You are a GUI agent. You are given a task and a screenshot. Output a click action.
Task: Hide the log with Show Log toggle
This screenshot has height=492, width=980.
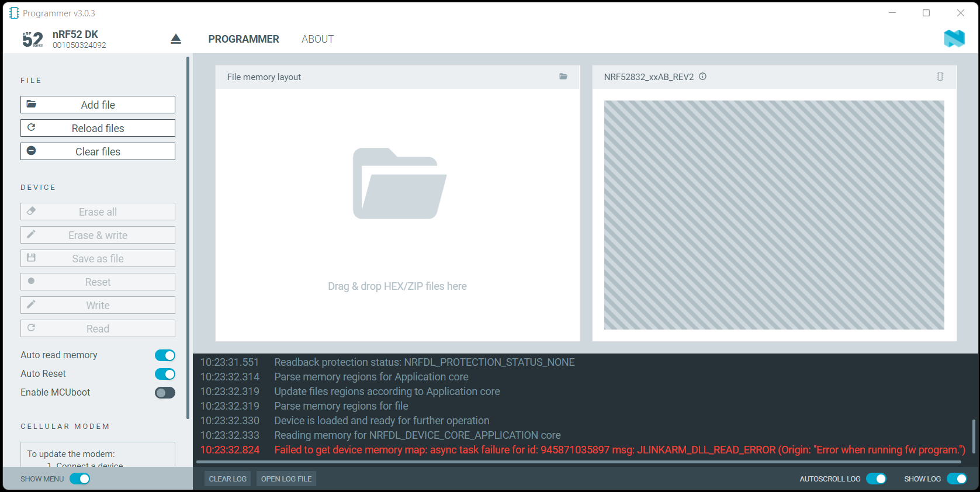pyautogui.click(x=957, y=479)
